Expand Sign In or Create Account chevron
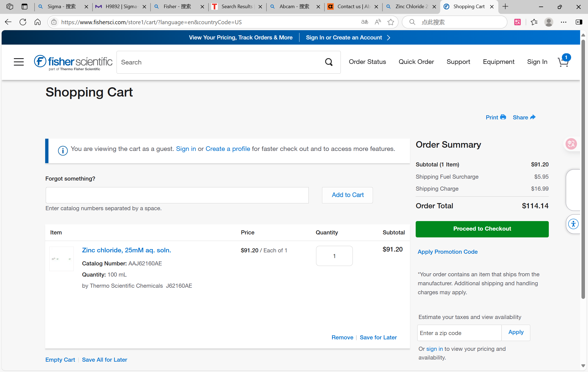 pyautogui.click(x=389, y=38)
